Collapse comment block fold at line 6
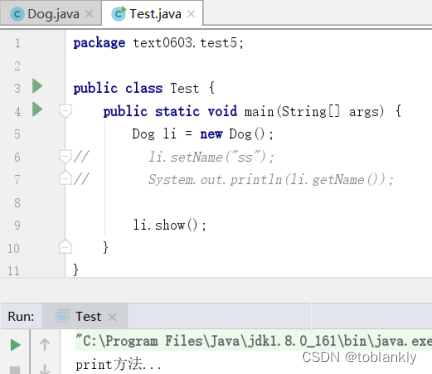 point(65,156)
